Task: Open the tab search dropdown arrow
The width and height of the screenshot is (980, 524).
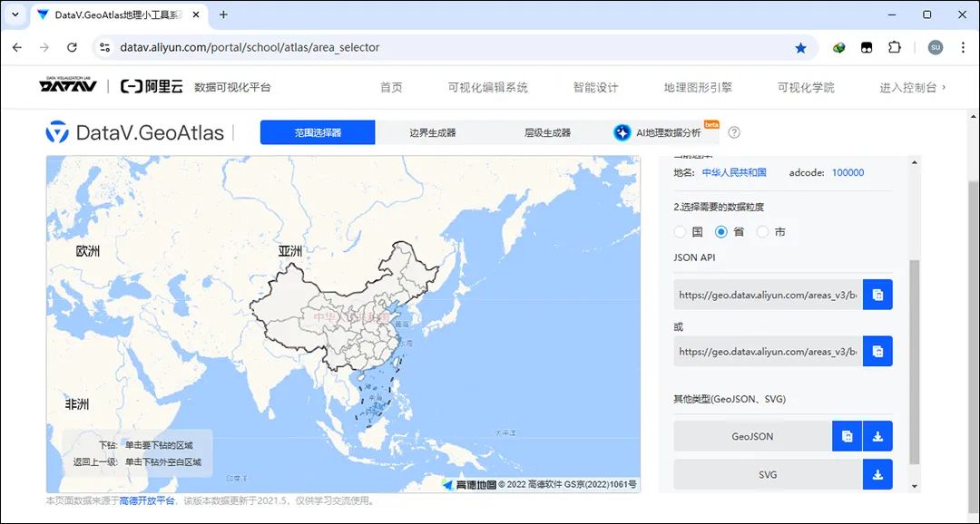Action: [15, 15]
